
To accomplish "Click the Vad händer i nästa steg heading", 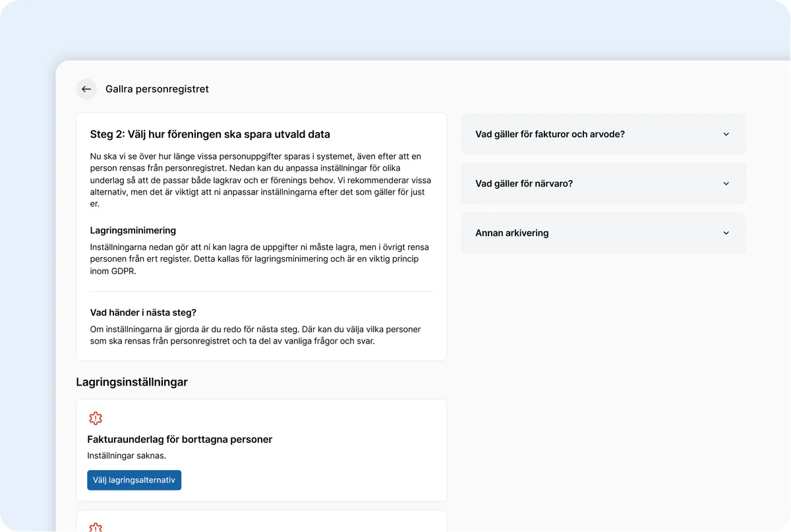I will point(143,312).
